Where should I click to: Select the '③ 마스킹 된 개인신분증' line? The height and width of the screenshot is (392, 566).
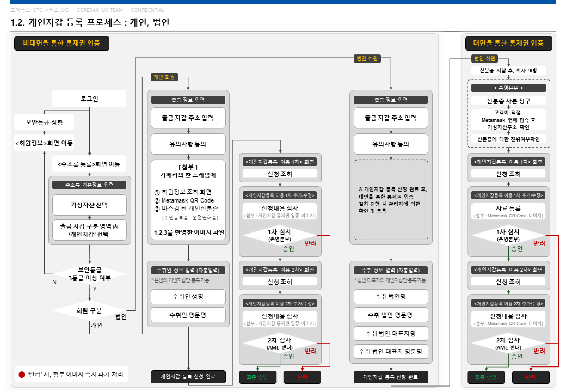tap(186, 209)
